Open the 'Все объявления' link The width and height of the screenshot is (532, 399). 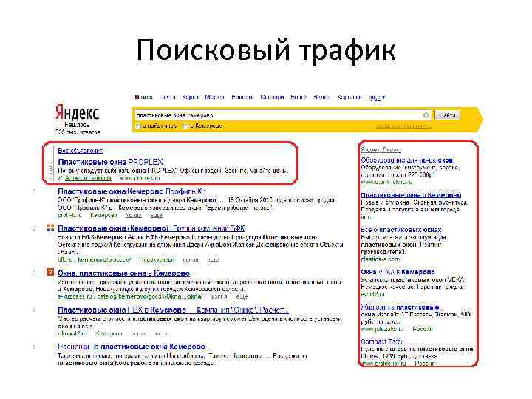[80, 150]
